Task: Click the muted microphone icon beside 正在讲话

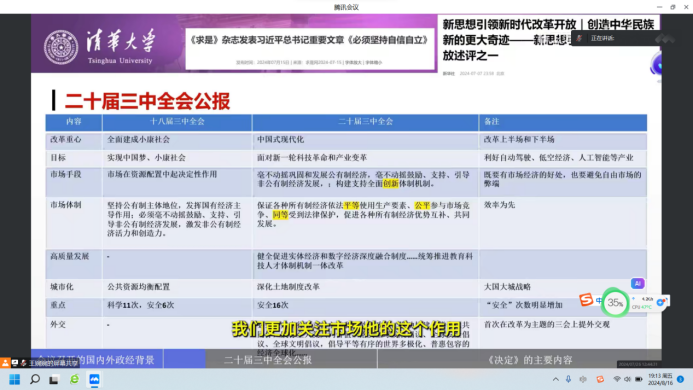Action: 579,38
